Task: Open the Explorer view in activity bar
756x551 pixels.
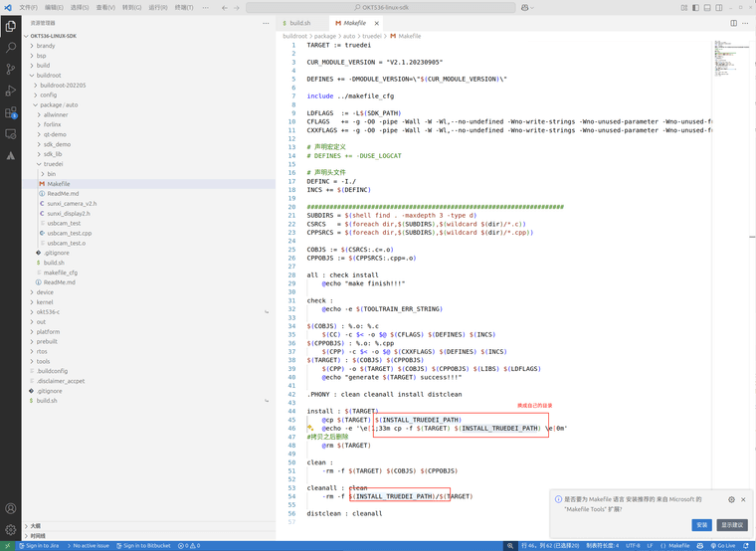Action: [11, 26]
